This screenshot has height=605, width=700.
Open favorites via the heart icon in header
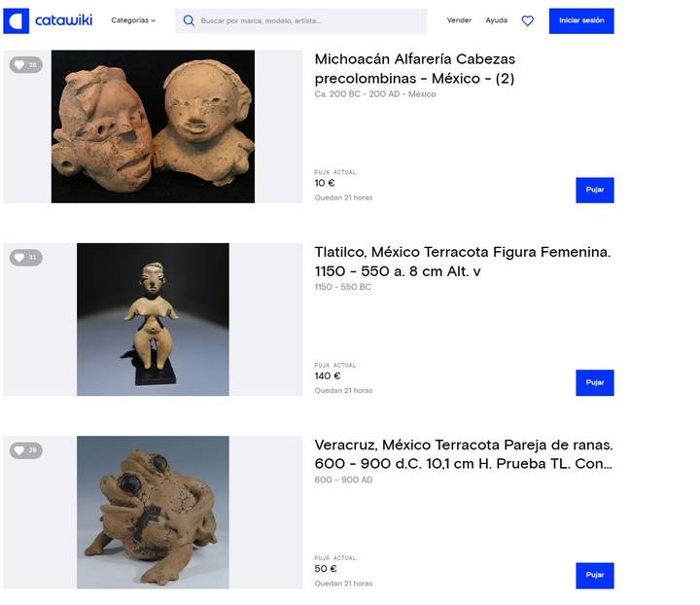[528, 20]
